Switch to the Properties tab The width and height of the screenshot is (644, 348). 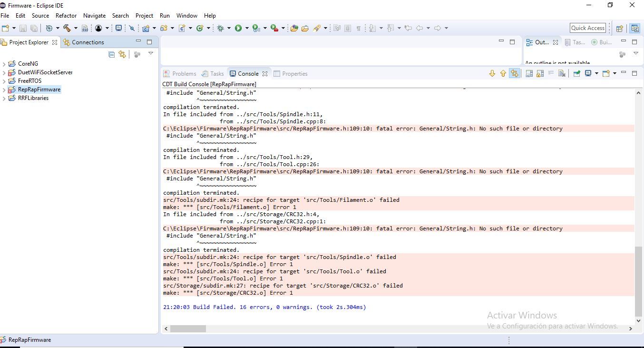pyautogui.click(x=291, y=74)
